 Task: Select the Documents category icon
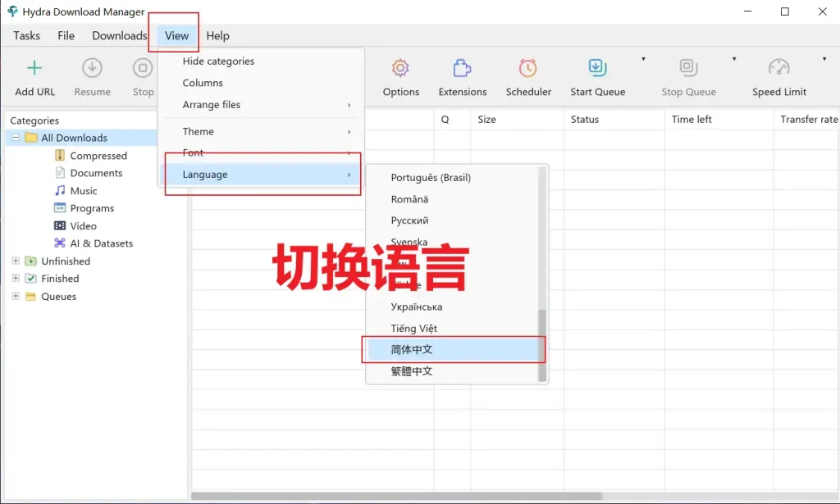point(60,173)
